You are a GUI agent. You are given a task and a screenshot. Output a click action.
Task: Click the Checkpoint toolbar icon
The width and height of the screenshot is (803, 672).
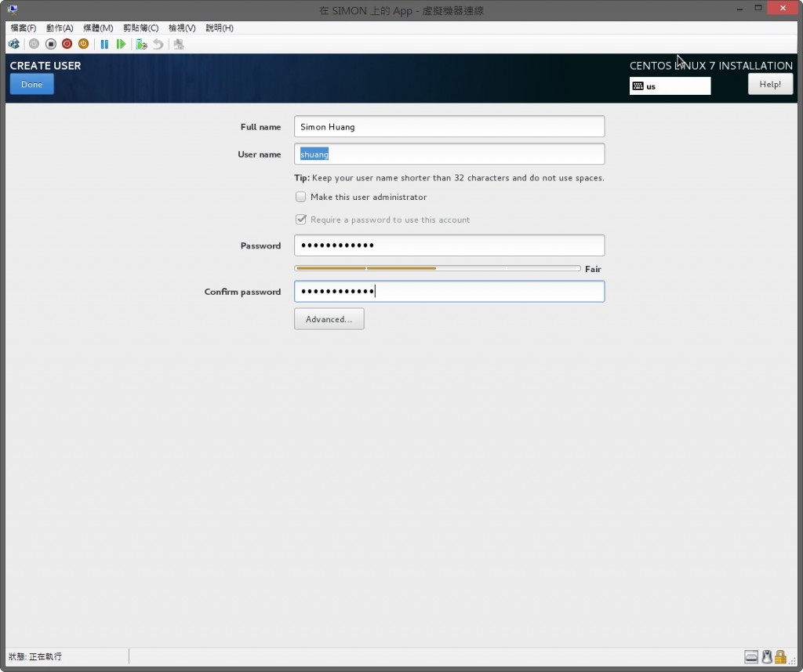pyautogui.click(x=141, y=44)
